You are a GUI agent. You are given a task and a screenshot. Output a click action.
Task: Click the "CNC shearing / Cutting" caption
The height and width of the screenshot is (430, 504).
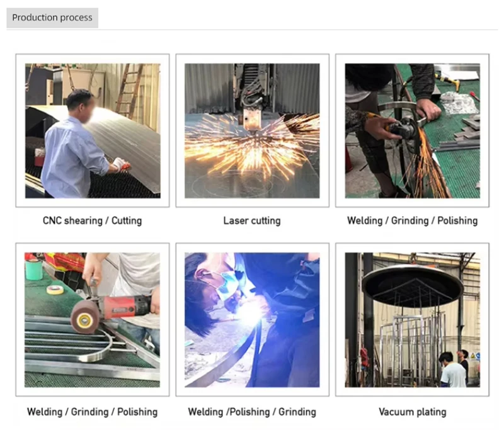(x=92, y=220)
